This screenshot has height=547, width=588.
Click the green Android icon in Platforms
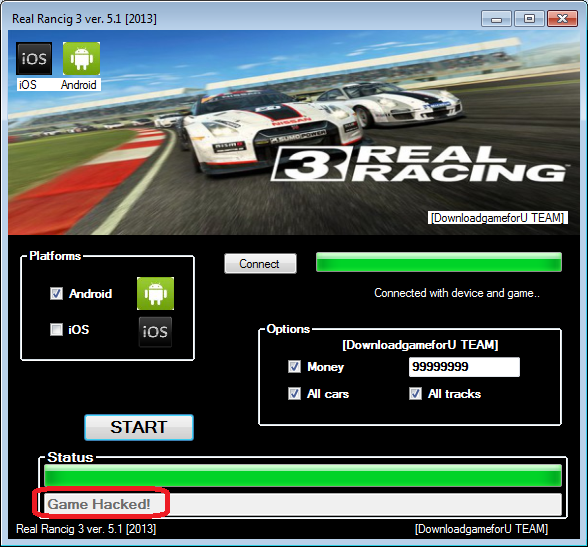[x=155, y=294]
